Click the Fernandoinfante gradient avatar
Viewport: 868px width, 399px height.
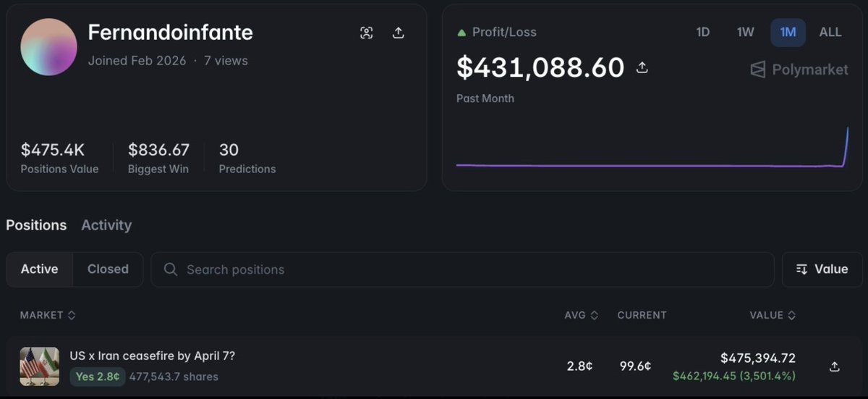tap(48, 47)
